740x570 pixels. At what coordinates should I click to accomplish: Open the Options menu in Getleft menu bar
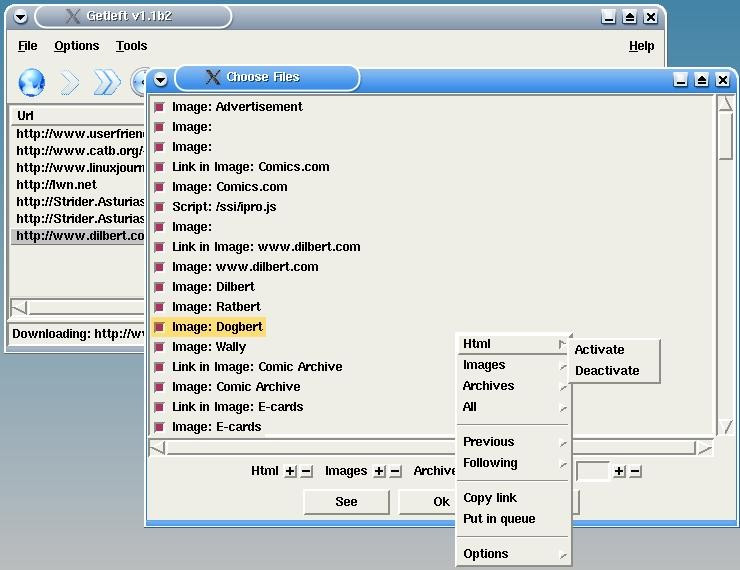(76, 46)
